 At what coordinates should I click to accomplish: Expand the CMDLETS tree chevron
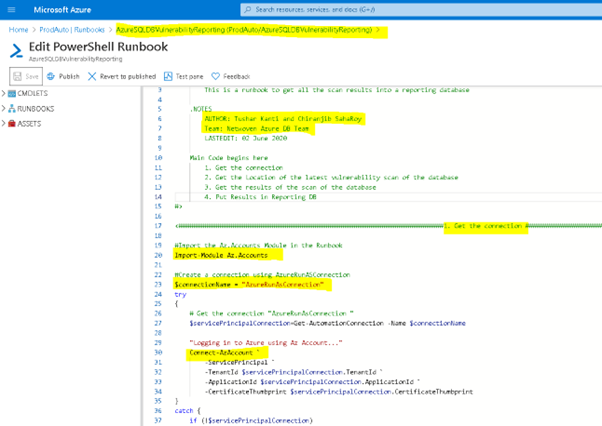coord(3,93)
